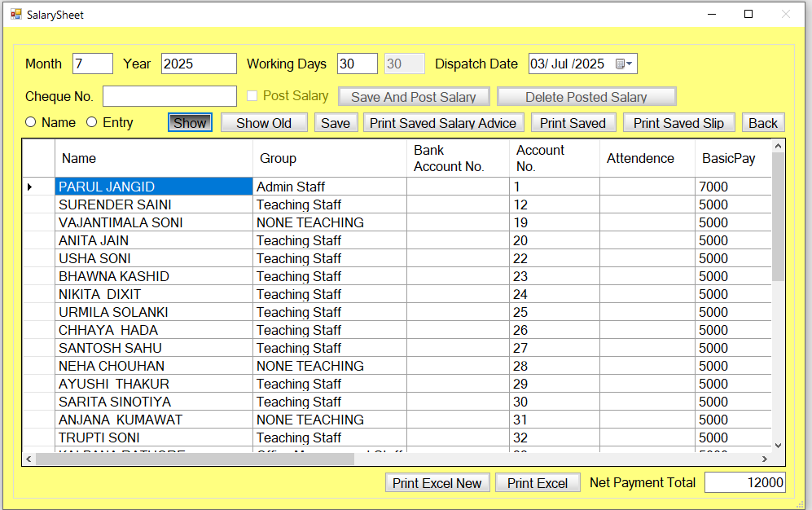The height and width of the screenshot is (510, 812).
Task: Click Save And Post Salary button
Action: click(x=414, y=97)
